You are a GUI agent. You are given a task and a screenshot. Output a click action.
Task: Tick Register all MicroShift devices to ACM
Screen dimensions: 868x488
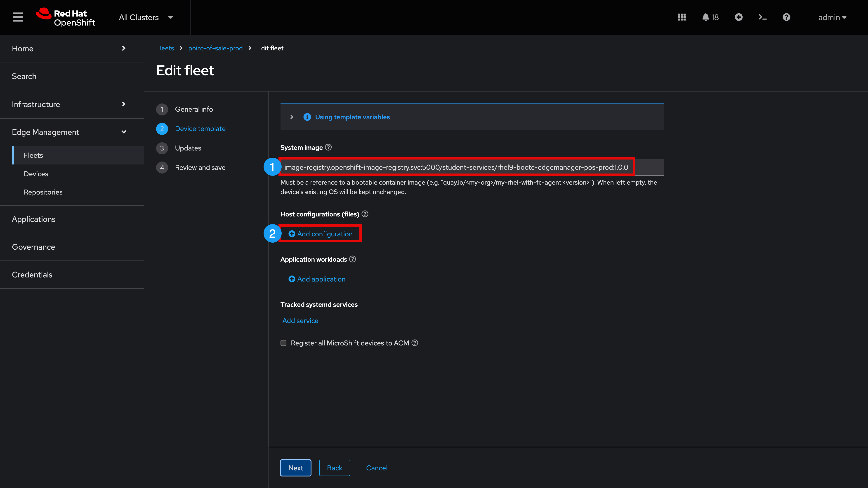(283, 343)
